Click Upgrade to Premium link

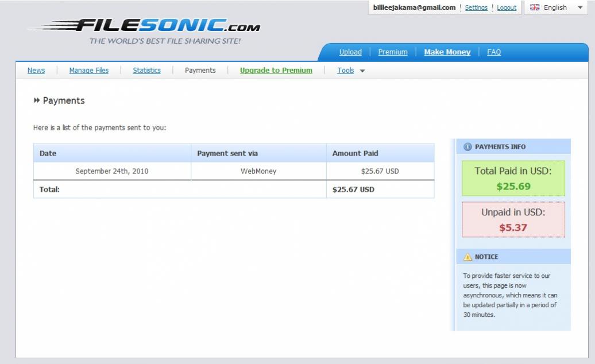[276, 71]
